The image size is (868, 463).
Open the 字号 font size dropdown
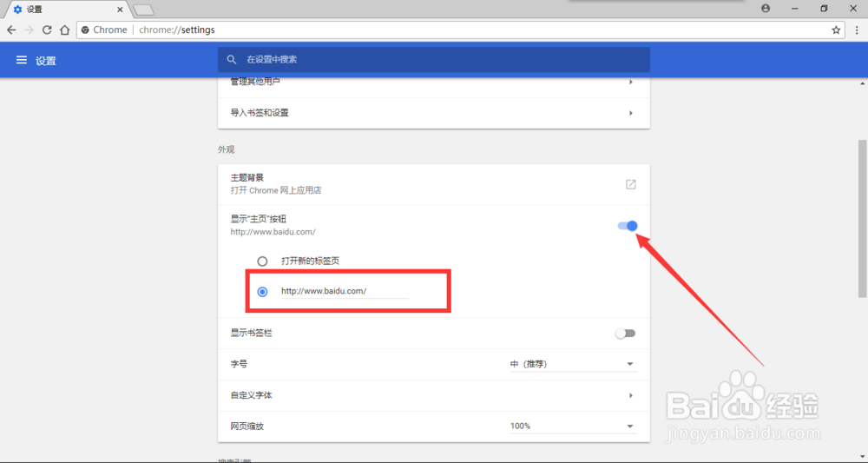573,364
